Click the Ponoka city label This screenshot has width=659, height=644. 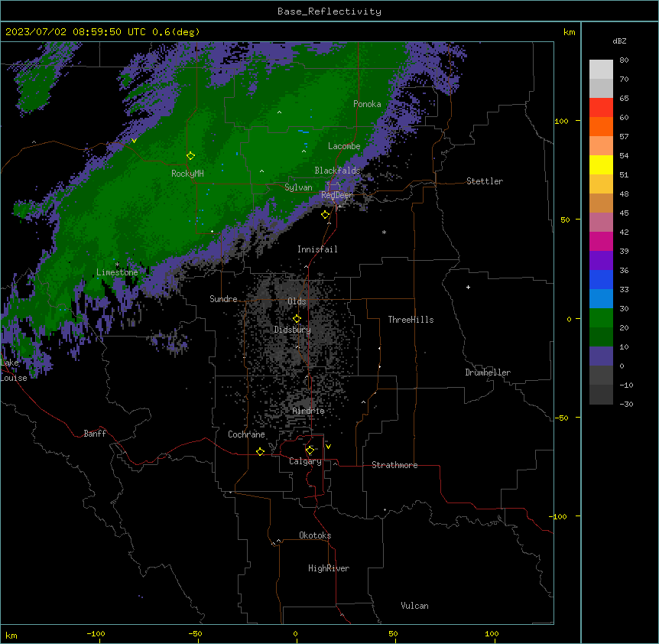click(x=367, y=104)
